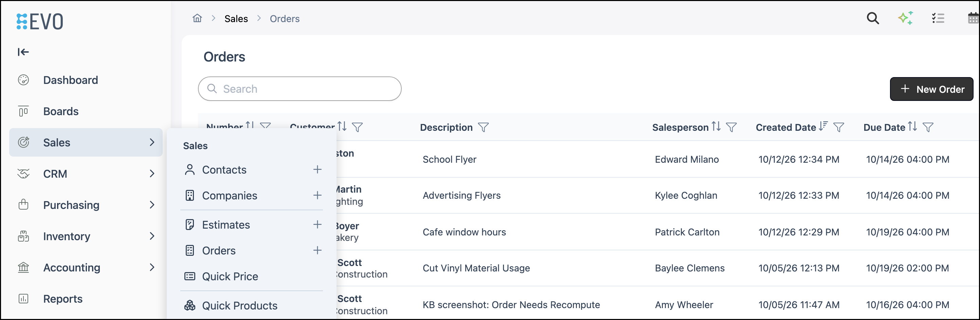Viewport: 980px width, 320px height.
Task: Add new estimate with plus icon
Action: [x=317, y=225]
